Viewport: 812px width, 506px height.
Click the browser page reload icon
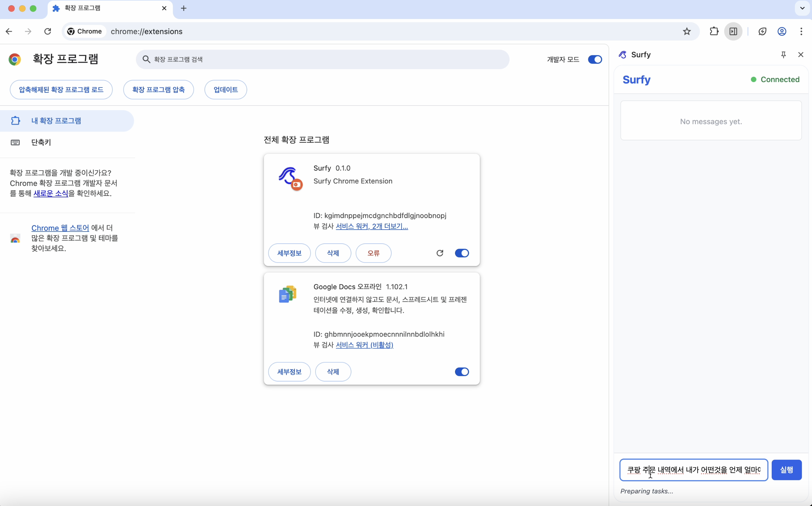coord(47,32)
